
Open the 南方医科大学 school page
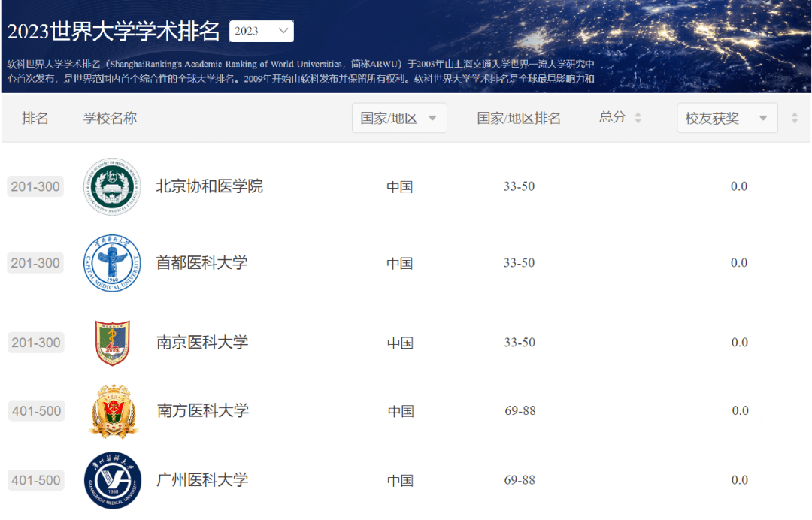coord(203,411)
